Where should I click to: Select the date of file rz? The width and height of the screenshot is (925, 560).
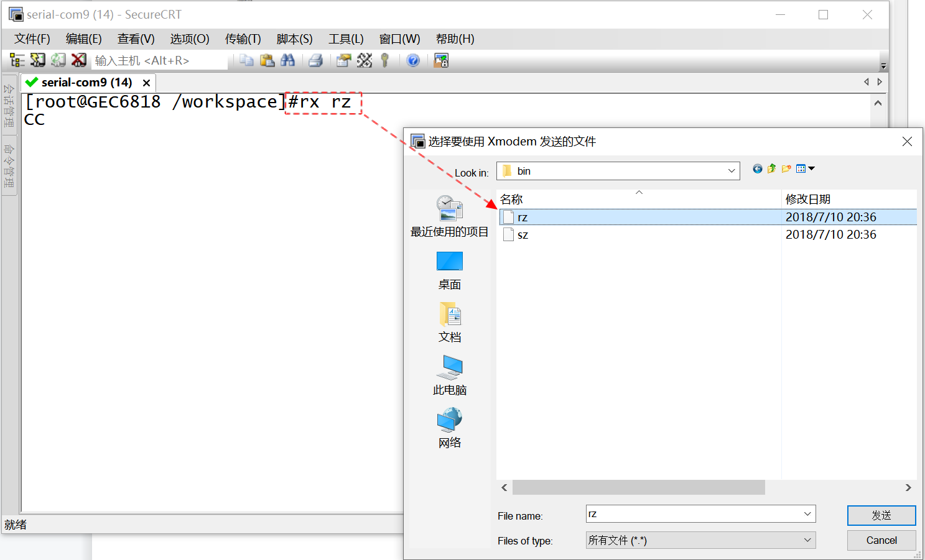[830, 217]
